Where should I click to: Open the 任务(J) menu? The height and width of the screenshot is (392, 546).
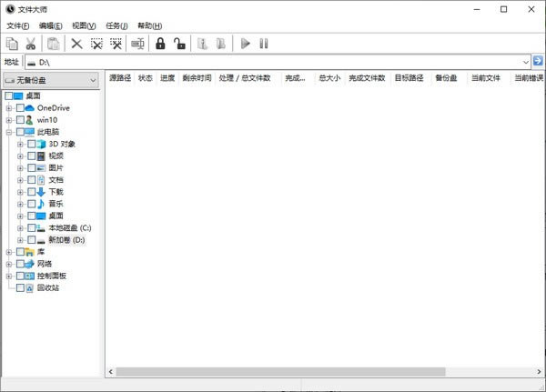[x=116, y=25]
